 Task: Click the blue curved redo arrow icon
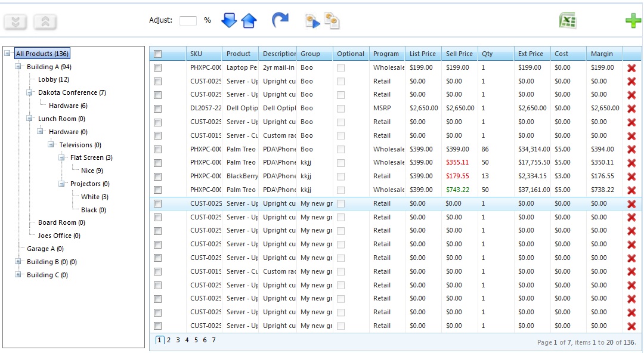point(280,21)
